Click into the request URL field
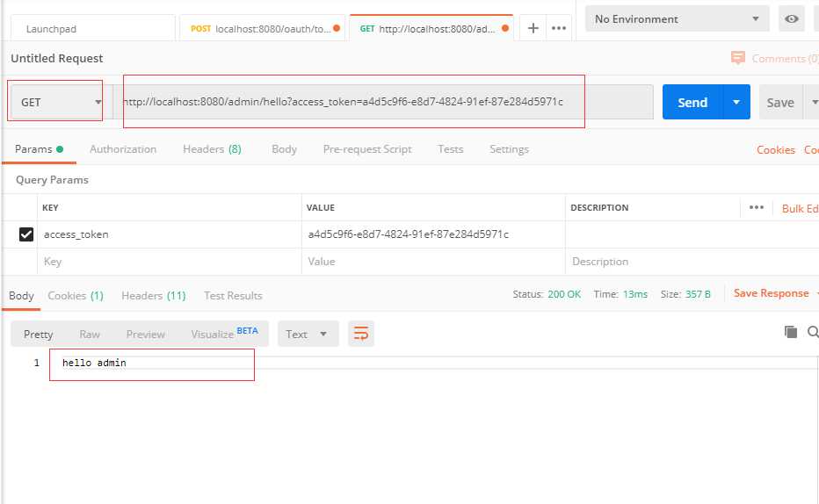Viewport: 819px width, 504px height. (x=383, y=102)
